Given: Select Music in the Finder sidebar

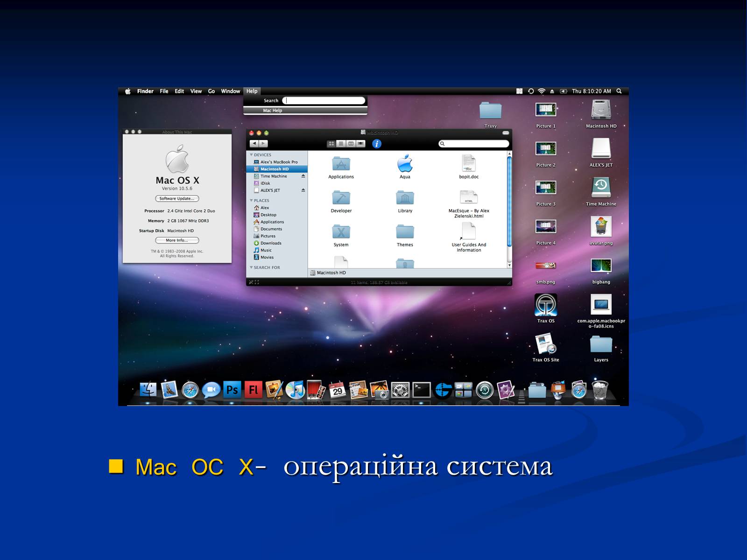Looking at the screenshot, I should coord(277,250).
